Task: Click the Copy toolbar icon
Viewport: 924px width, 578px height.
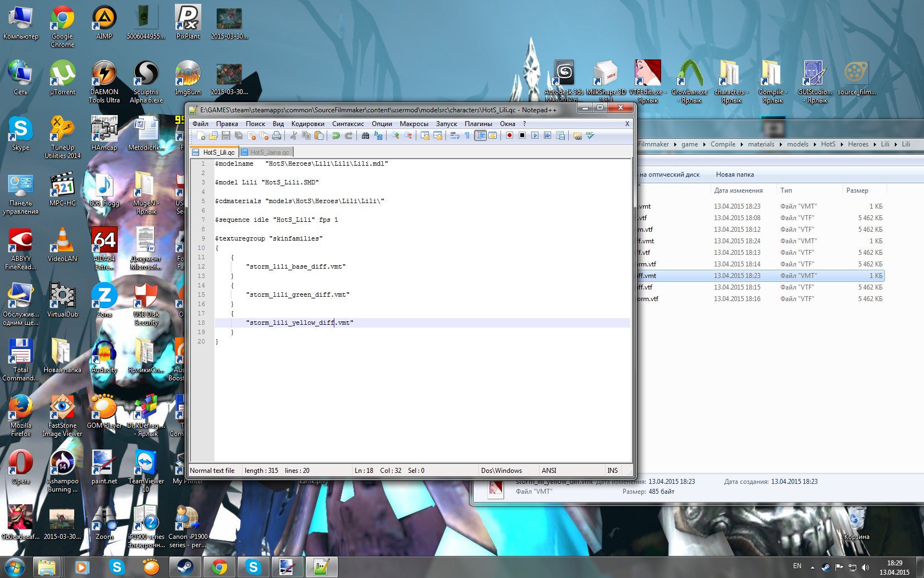Action: (306, 135)
